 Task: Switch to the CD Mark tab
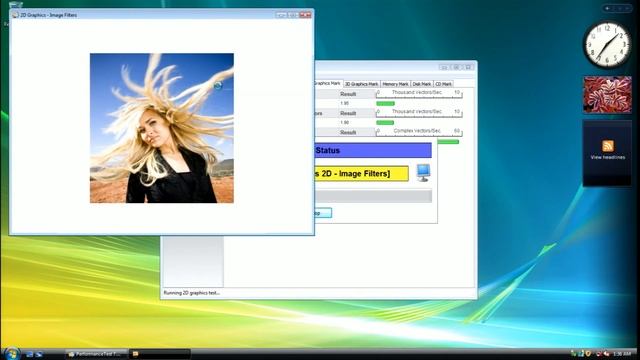point(443,84)
